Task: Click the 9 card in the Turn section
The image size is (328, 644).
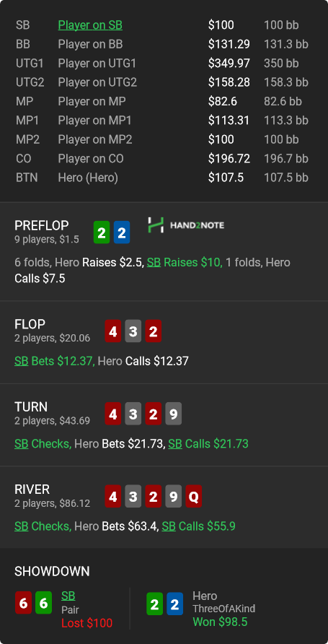Action: (174, 414)
